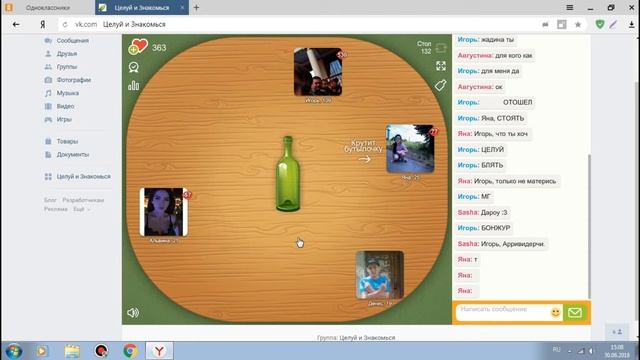Click Sasha's name in message Дароу :3
The image size is (640, 360).
click(x=468, y=212)
